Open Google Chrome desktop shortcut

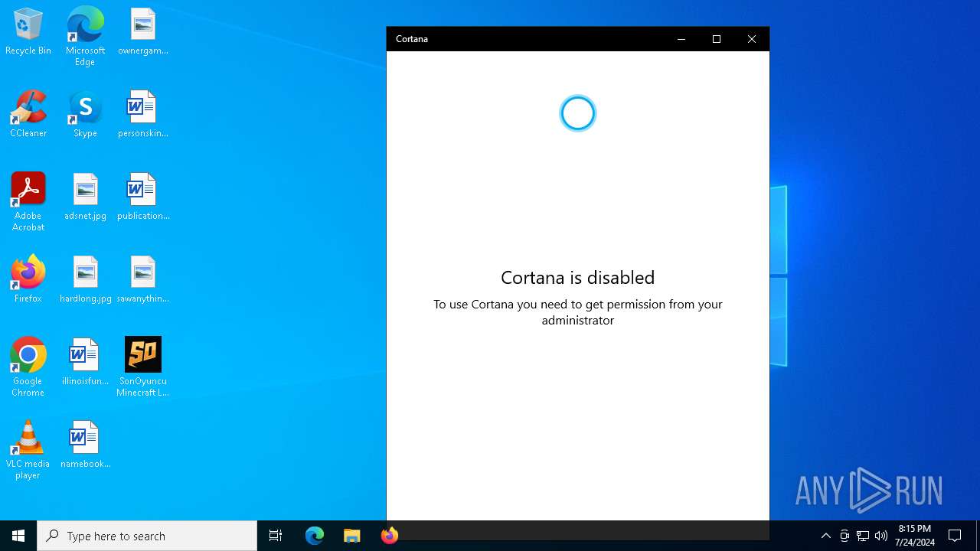coord(28,367)
